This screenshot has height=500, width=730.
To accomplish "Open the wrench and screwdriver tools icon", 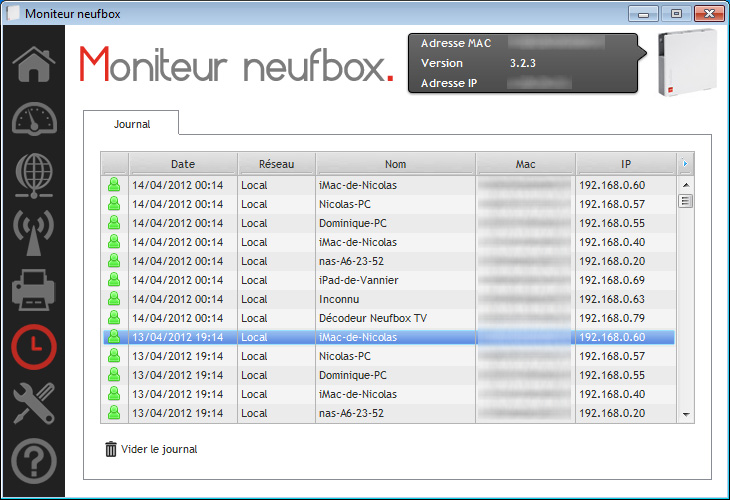I will [x=33, y=403].
